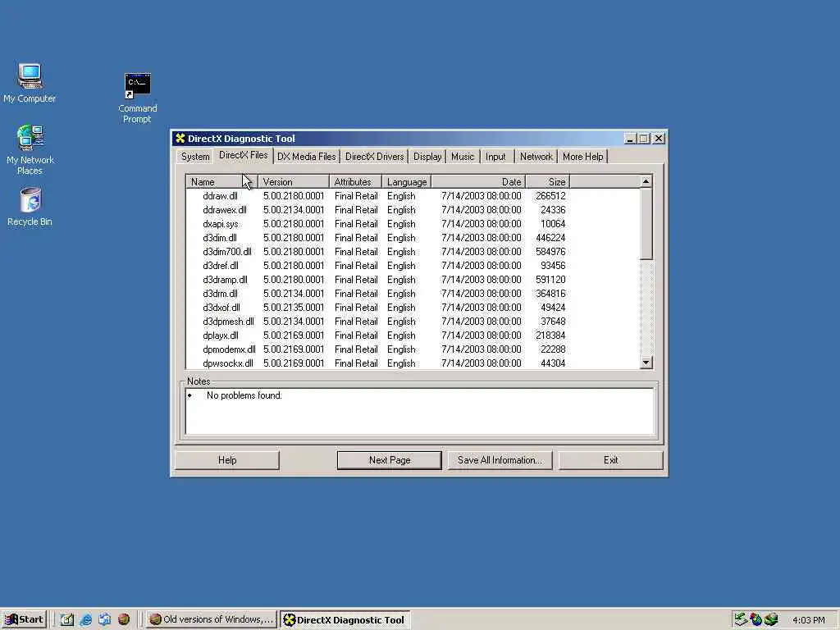This screenshot has width=840, height=630.
Task: Click the file list scroll down arrow
Action: tap(646, 363)
